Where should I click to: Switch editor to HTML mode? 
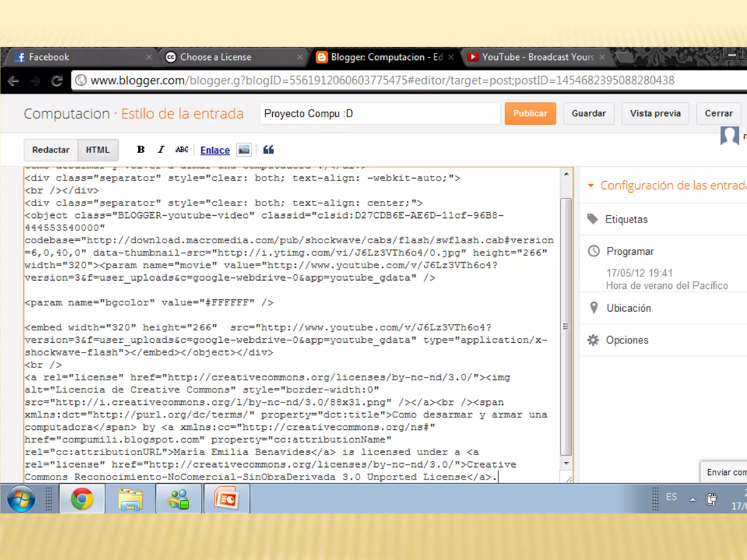[x=98, y=150]
